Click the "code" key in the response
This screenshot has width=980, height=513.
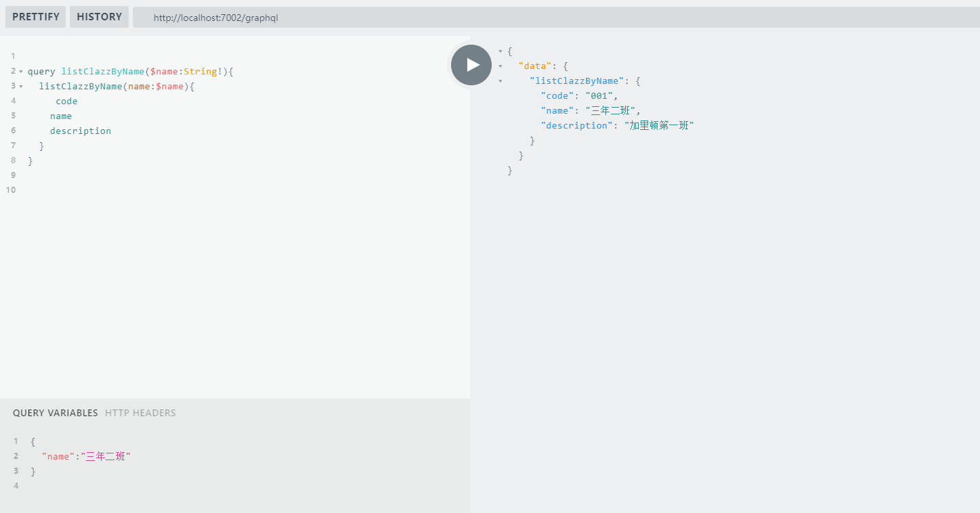coord(557,95)
